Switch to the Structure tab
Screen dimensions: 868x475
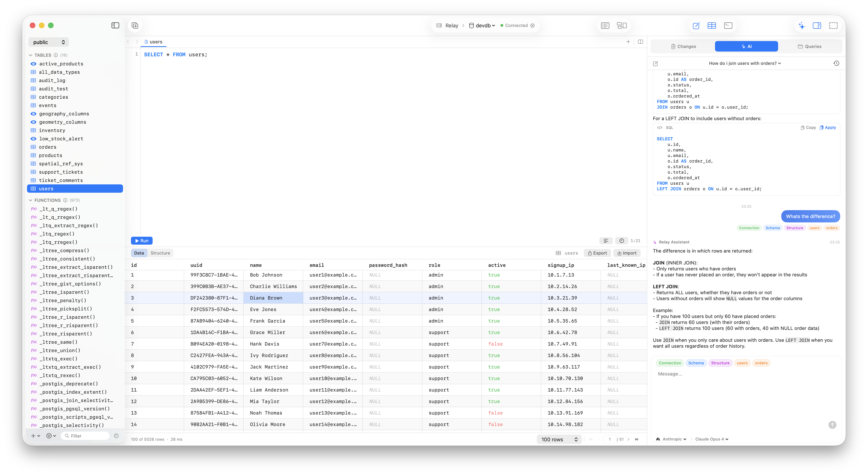[x=160, y=253]
